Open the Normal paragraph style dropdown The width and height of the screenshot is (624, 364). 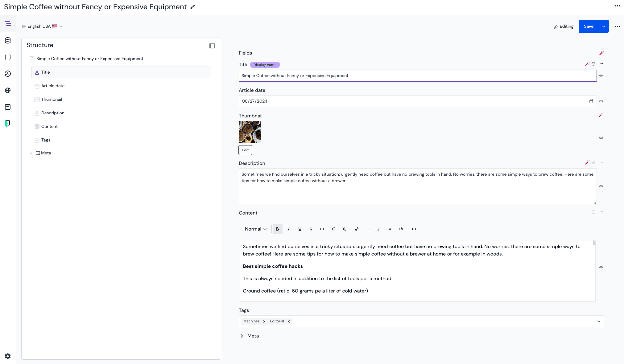coord(255,229)
